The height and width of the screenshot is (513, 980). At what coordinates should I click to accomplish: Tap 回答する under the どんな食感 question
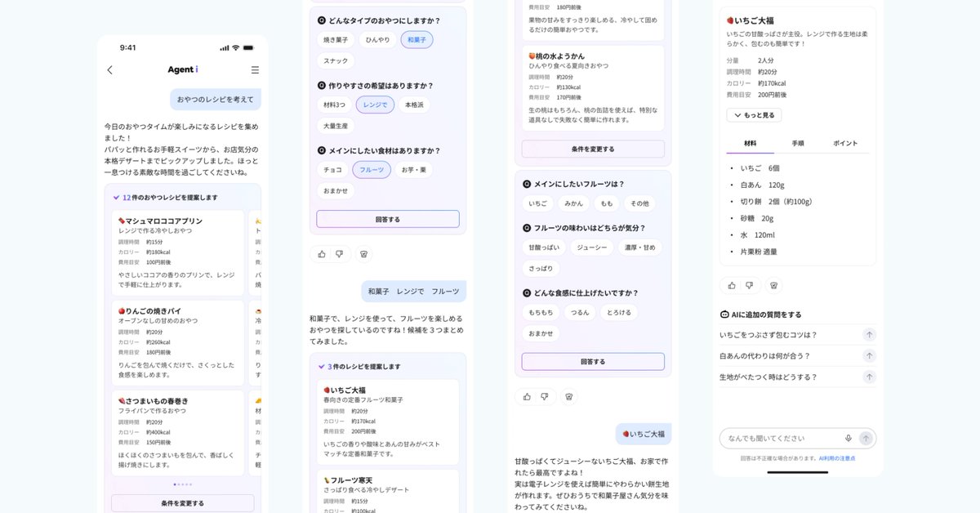[593, 361]
